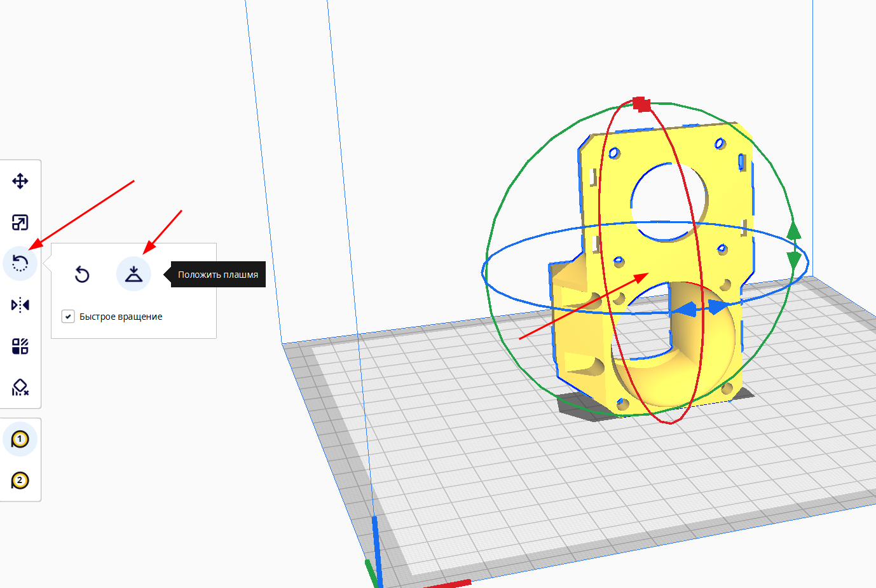Click the Быстрое вращение label
This screenshot has width=876, height=588.
coord(121,317)
